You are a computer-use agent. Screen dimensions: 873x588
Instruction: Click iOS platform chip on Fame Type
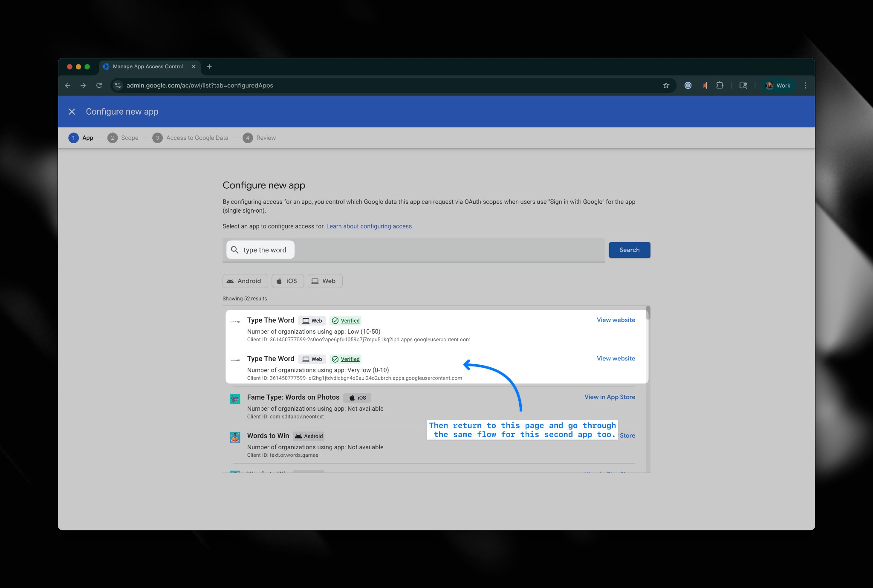[x=357, y=398]
